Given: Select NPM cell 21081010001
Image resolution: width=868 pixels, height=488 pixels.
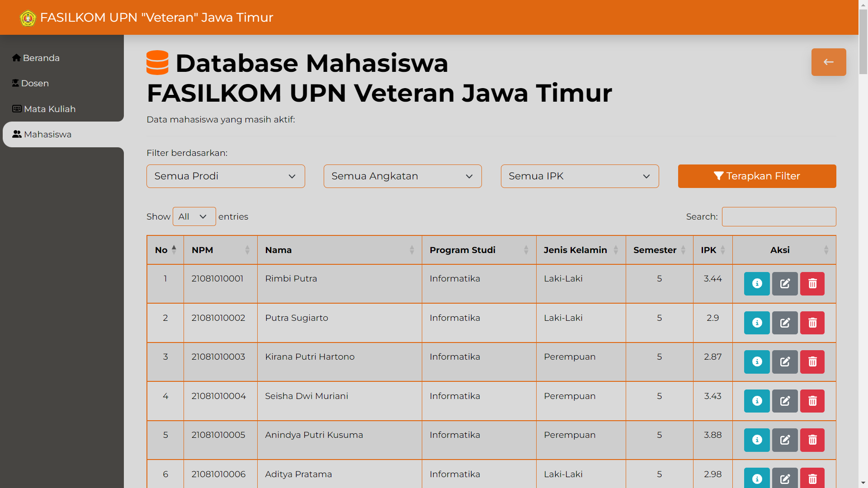Looking at the screenshot, I should (217, 279).
